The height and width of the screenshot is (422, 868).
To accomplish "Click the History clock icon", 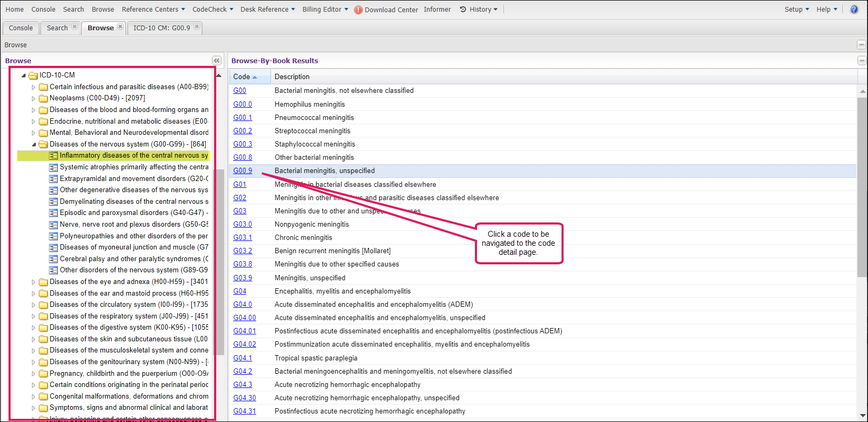I will point(463,9).
